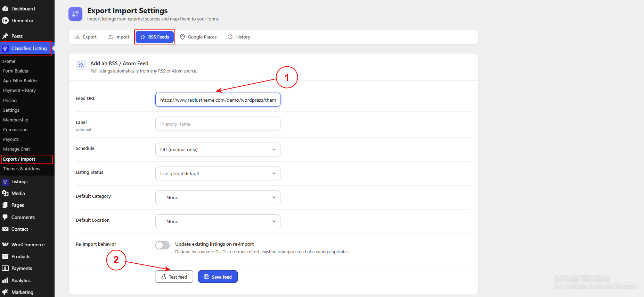Open the Google Places tab

pos(198,37)
